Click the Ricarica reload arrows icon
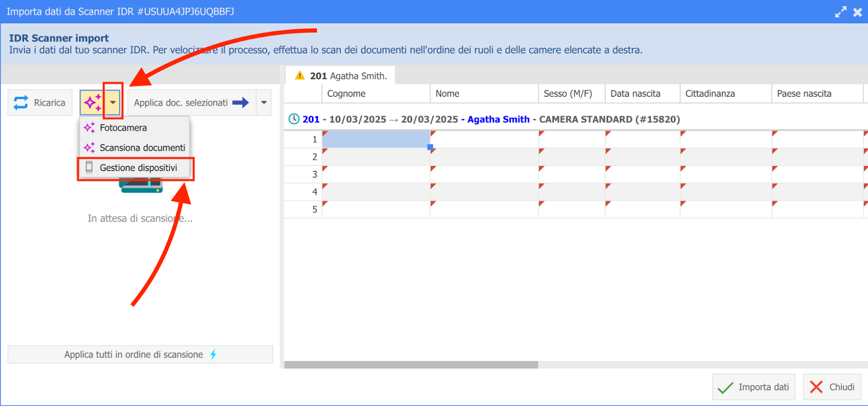 21,103
